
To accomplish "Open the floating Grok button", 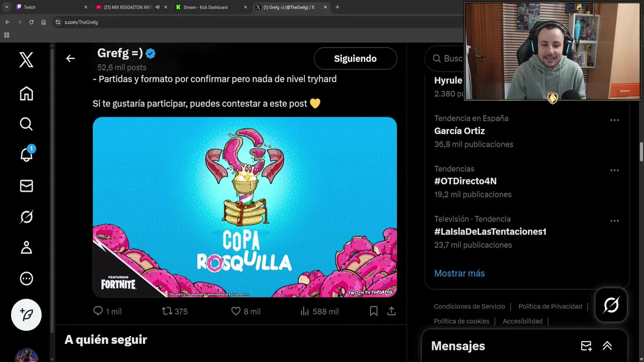I will (x=611, y=305).
